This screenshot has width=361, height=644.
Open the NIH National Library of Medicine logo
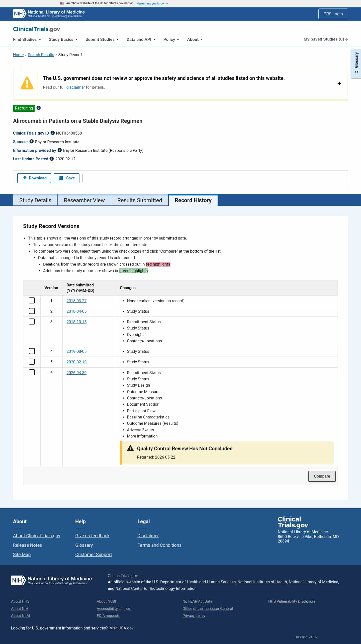tap(49, 14)
